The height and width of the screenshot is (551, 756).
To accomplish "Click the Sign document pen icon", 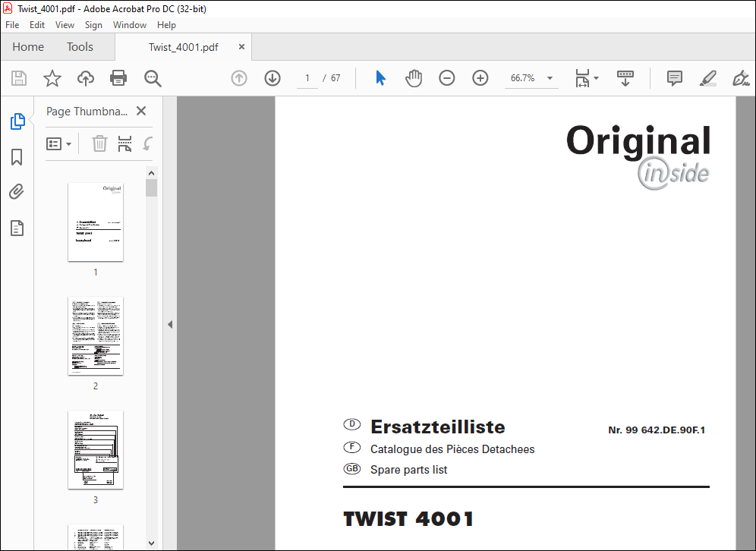I will pos(741,78).
